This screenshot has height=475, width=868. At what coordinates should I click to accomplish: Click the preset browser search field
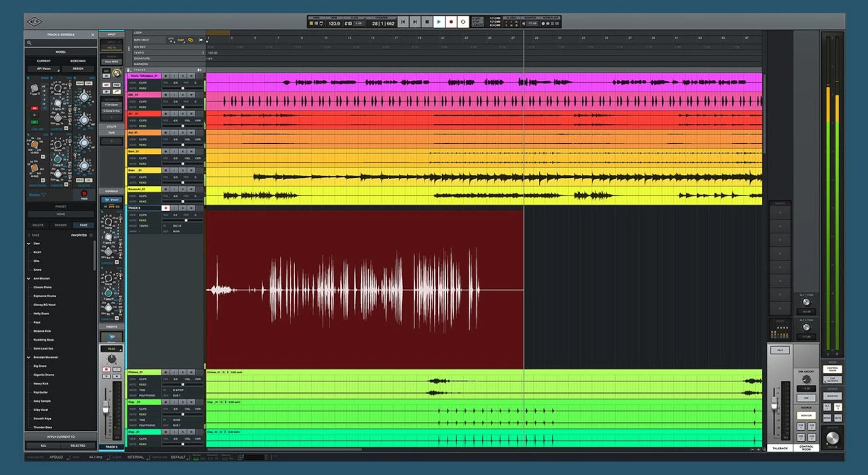(x=60, y=43)
